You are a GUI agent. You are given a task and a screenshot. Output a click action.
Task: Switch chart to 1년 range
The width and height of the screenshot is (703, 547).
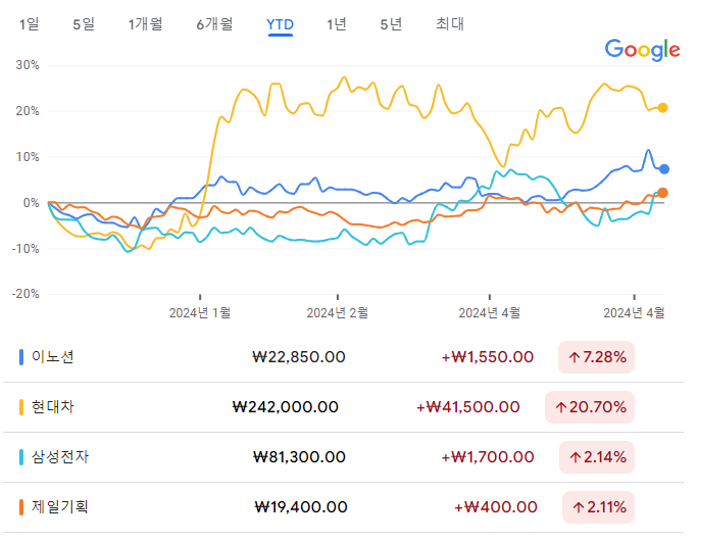pos(336,24)
